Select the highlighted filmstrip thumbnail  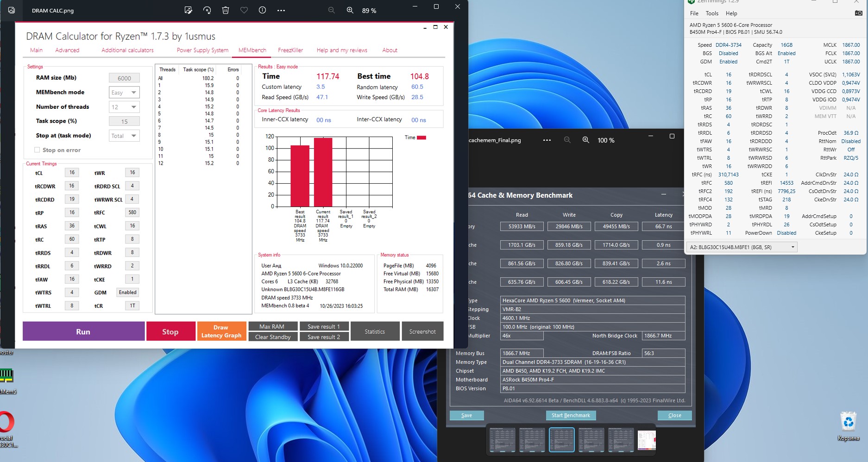561,439
